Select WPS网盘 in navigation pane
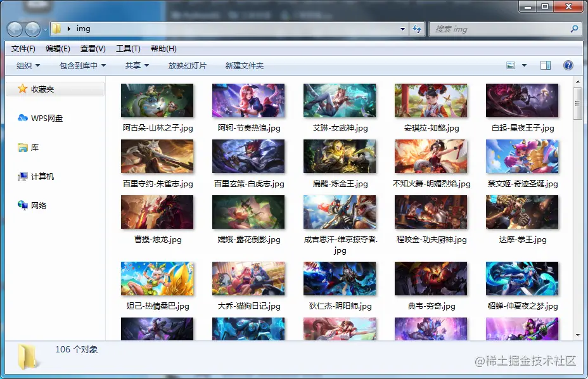Image resolution: width=588 pixels, height=379 pixels. click(46, 119)
